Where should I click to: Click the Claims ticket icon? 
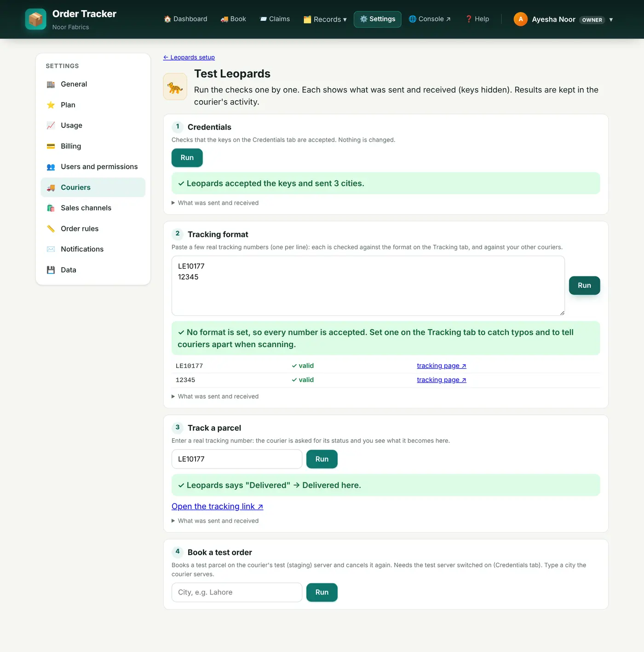pos(263,19)
